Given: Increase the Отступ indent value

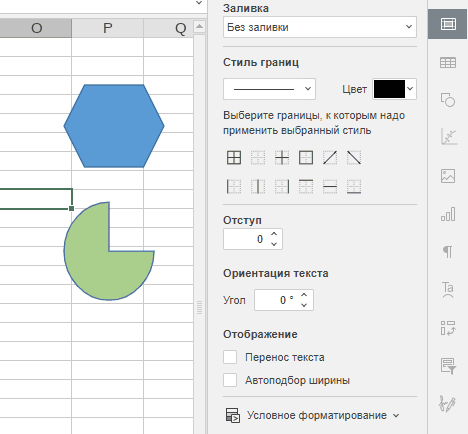Looking at the screenshot, I should click(x=274, y=234).
